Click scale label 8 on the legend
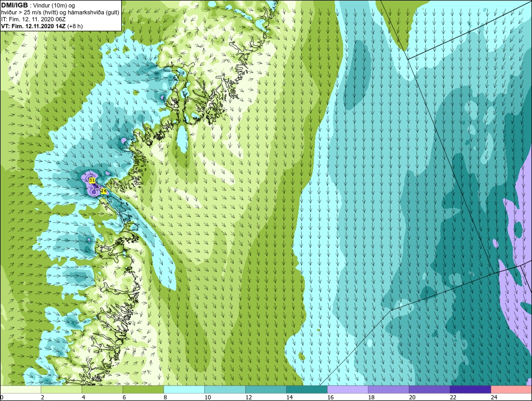The height and width of the screenshot is (401, 532). (x=165, y=397)
